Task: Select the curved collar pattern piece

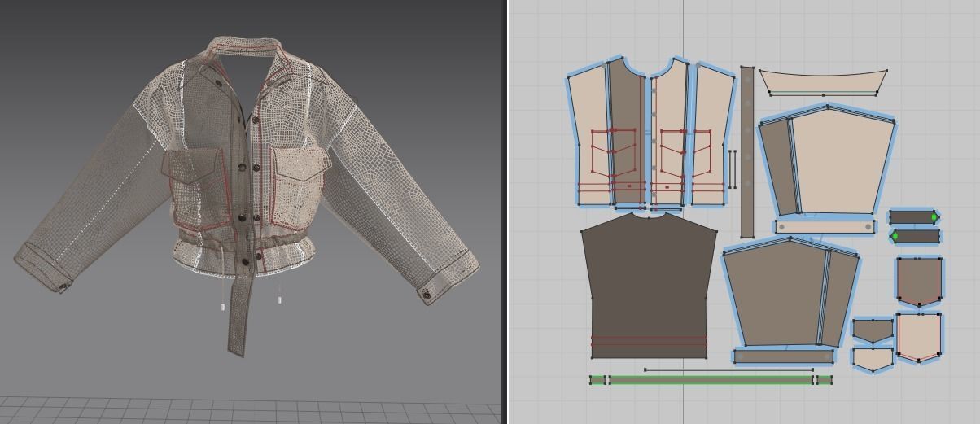Action: pos(823,81)
